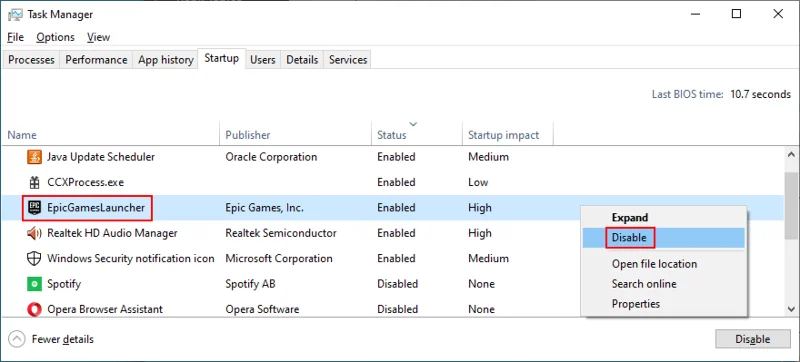Open the View menu
The width and height of the screenshot is (800, 362).
click(x=98, y=37)
